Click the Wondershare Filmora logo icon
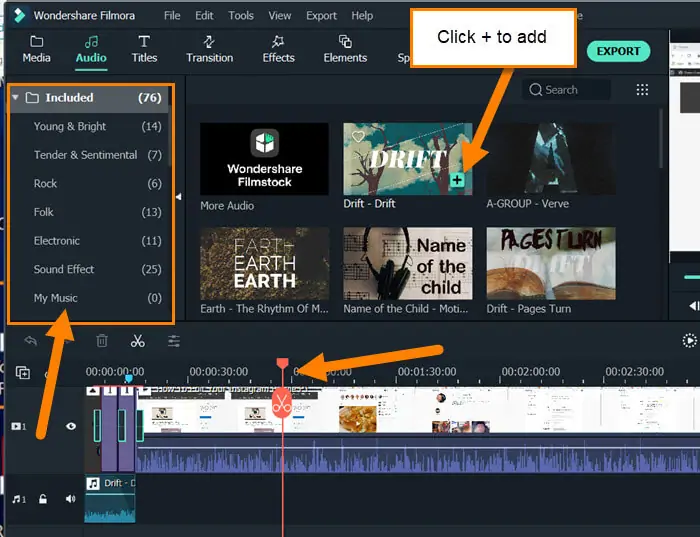700x537 pixels. [x=19, y=15]
